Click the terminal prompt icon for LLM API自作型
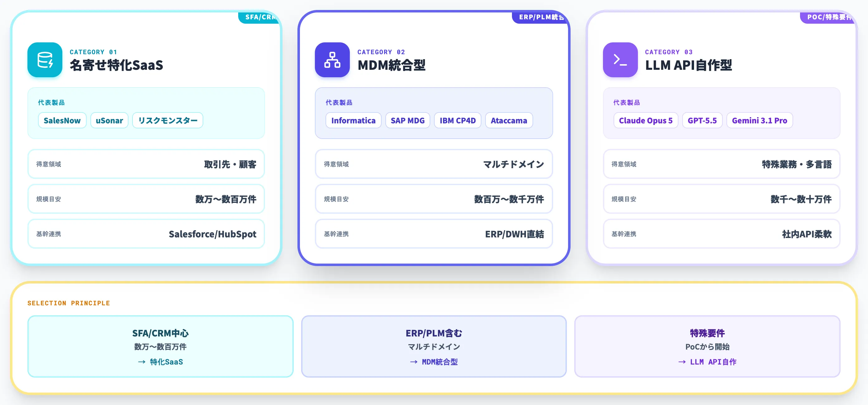 point(620,60)
